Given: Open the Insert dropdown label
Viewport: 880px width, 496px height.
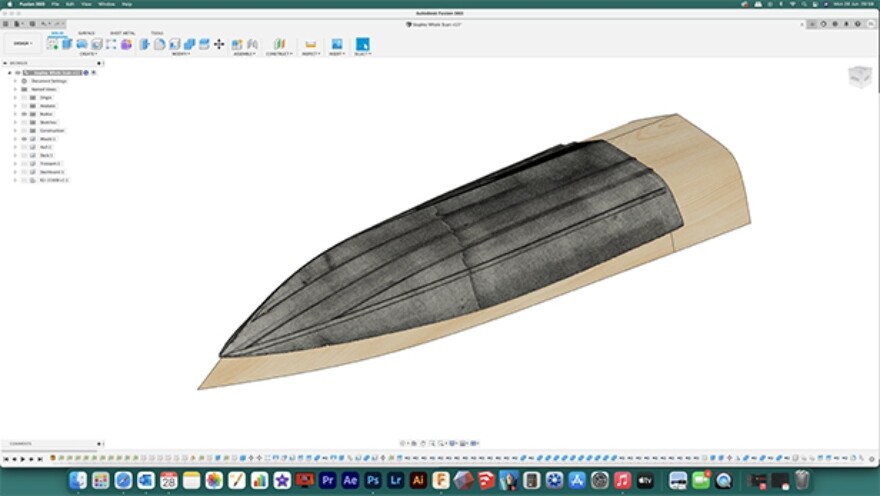Looking at the screenshot, I should [x=337, y=54].
